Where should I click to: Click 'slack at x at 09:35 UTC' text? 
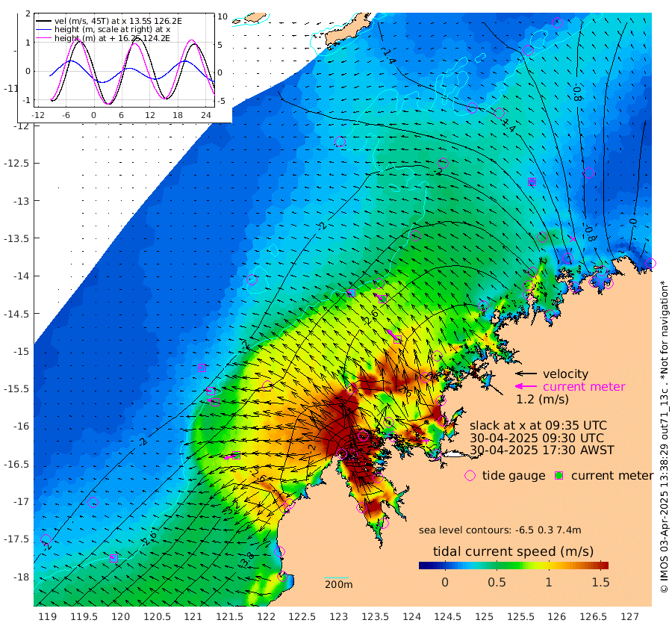coord(538,426)
